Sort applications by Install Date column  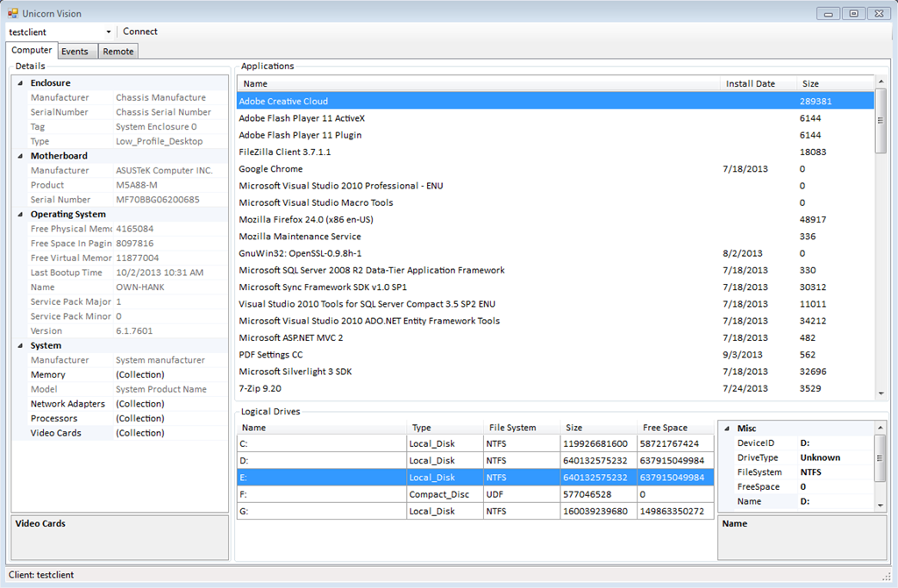click(750, 84)
